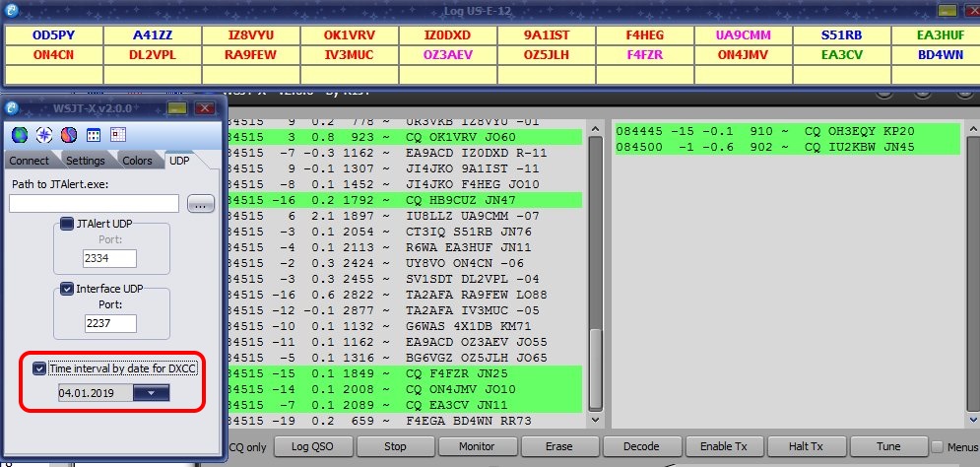Click the JTAlert UDP port field 2334
This screenshot has width=980, height=467.
pos(109,259)
